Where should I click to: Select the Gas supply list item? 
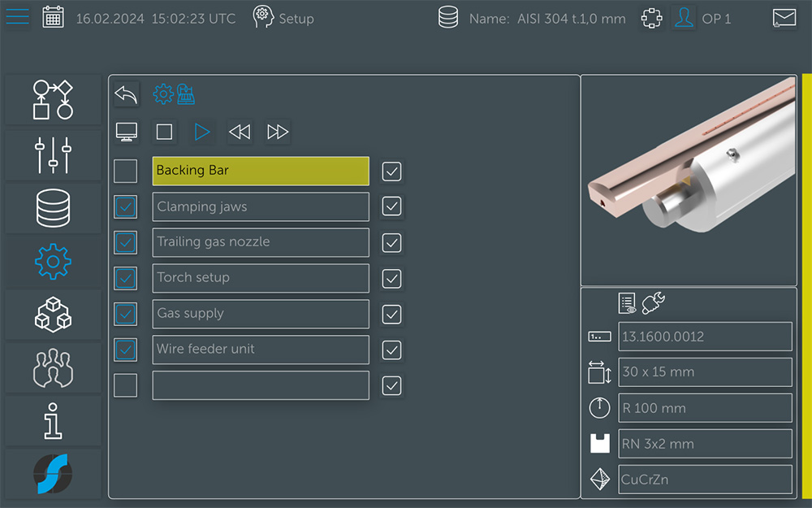tap(260, 314)
